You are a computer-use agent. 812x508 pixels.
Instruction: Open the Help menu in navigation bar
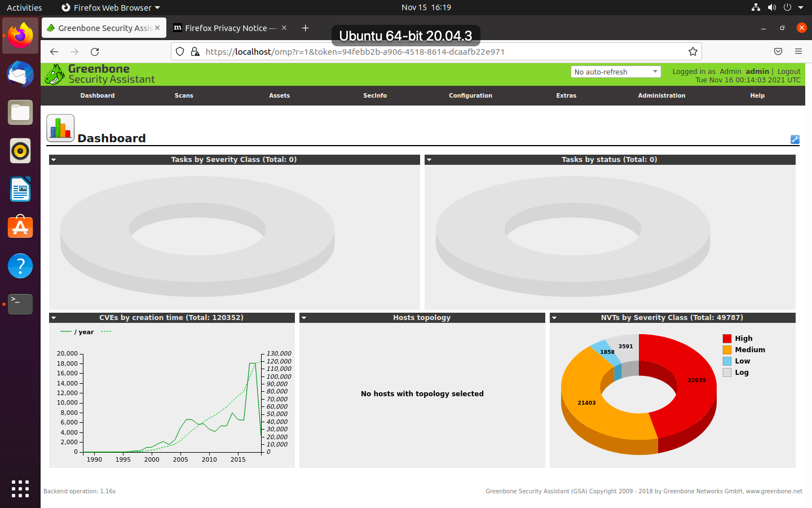757,95
